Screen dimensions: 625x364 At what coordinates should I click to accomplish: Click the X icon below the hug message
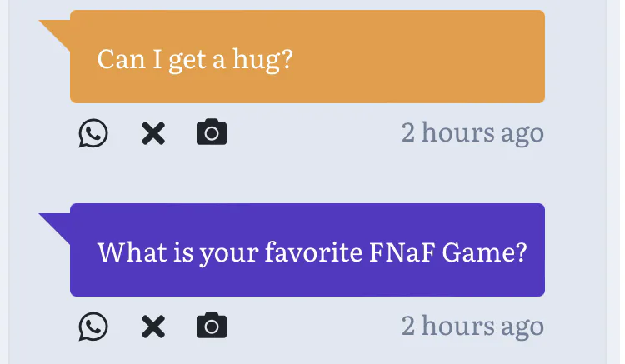click(x=153, y=133)
